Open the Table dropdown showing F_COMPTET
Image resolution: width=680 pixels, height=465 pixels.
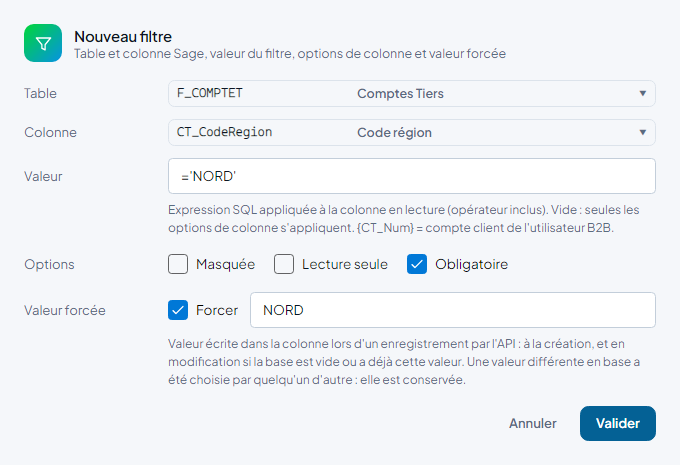412,93
